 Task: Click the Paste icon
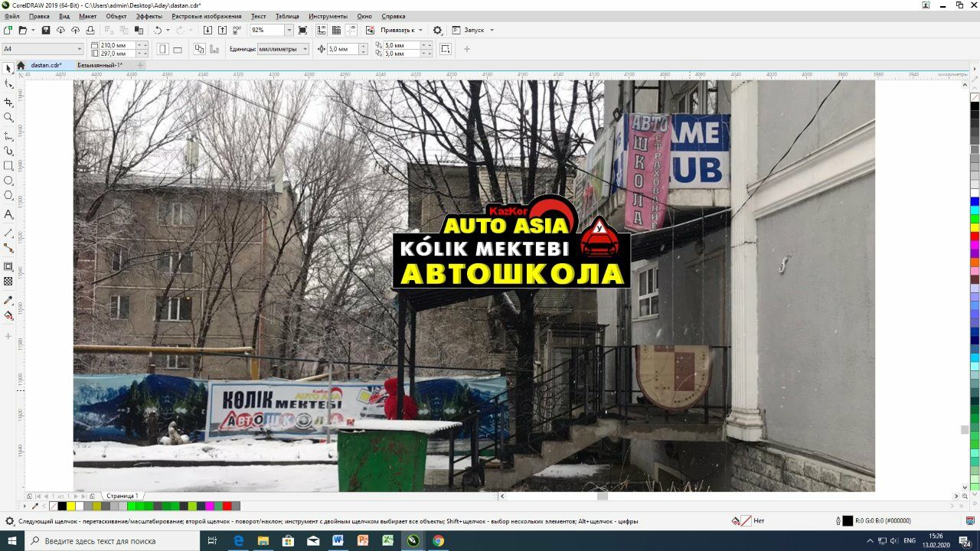click(139, 30)
